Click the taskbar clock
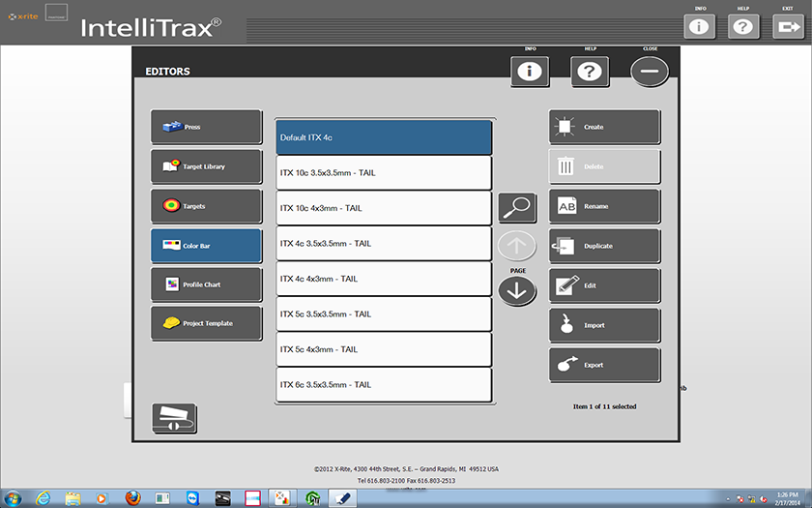Viewport: 812px width, 508px height. click(x=788, y=498)
